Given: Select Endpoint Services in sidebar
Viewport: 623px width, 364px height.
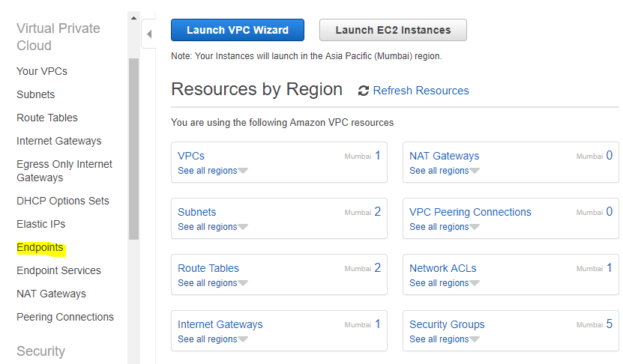Looking at the screenshot, I should (x=58, y=270).
